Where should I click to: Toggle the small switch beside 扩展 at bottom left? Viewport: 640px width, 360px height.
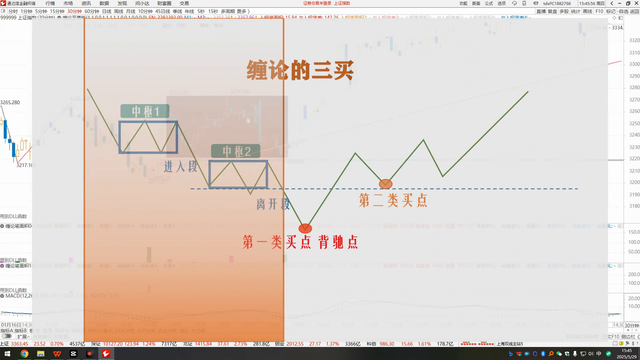7,336
